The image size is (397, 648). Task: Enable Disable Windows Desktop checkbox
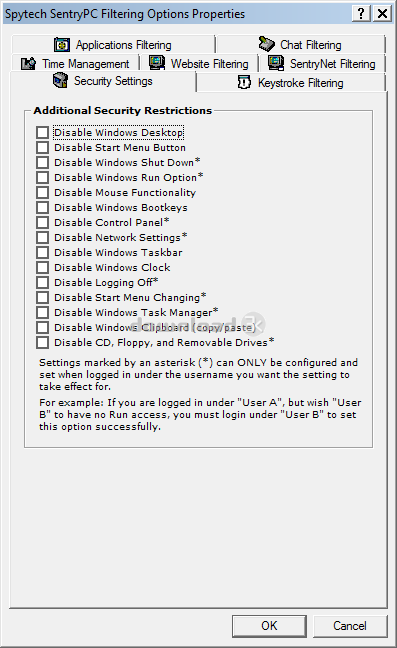pyautogui.click(x=42, y=133)
